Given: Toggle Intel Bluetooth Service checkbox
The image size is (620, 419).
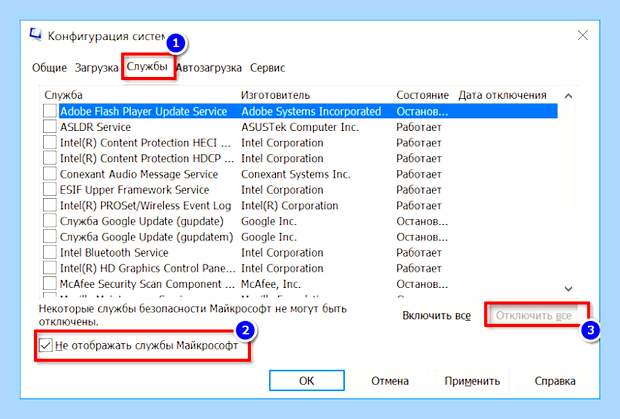Looking at the screenshot, I should click(x=50, y=252).
